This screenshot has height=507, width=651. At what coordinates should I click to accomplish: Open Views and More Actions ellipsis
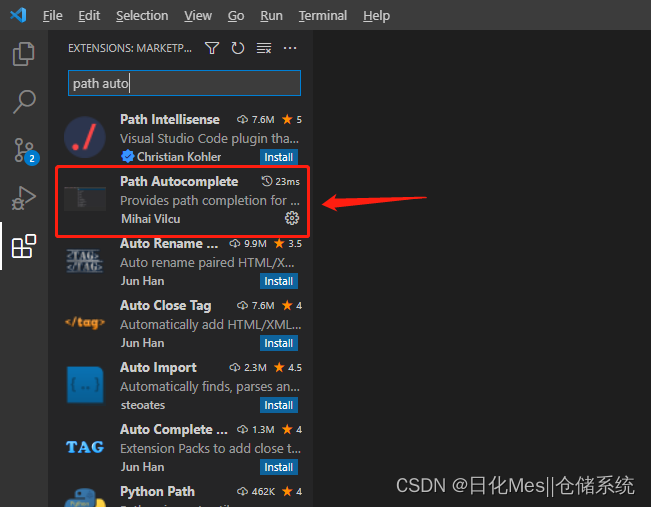tap(290, 48)
